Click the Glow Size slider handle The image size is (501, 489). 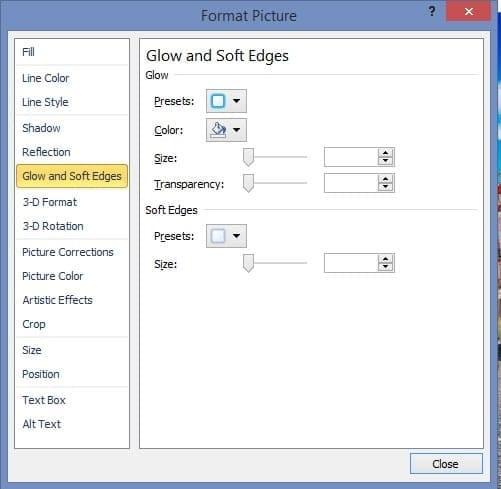point(248,157)
